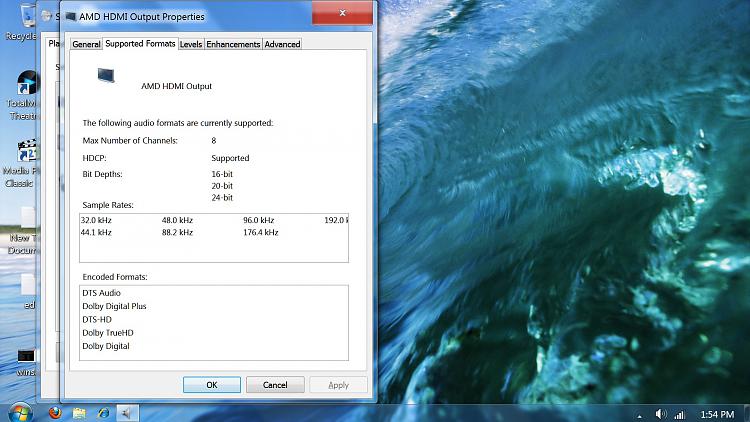Click the AMD HDMI Output device icon
This screenshot has width=750, height=422.
pyautogui.click(x=106, y=75)
